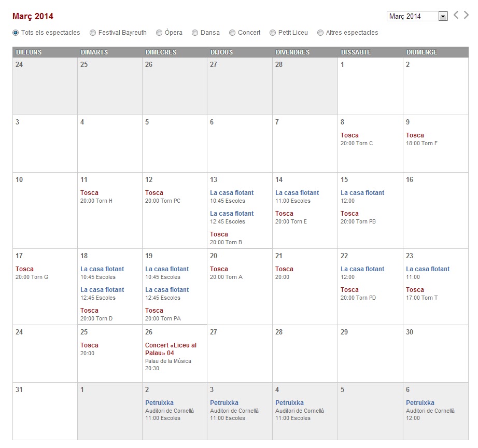Open Tosca on Tuesday 25 at 20:00
Viewport: 478px width, 448px height.
89,345
